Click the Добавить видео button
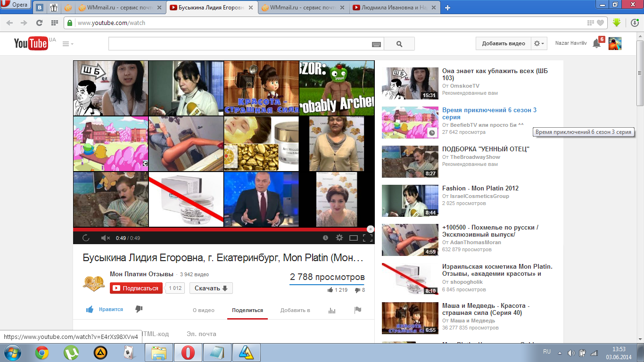This screenshot has height=362, width=644. point(504,43)
